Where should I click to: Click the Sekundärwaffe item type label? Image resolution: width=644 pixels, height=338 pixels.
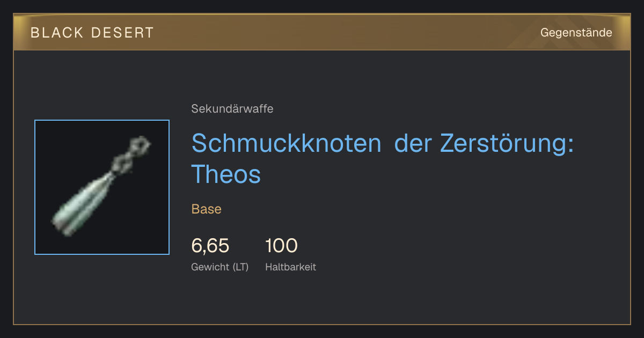coord(232,109)
